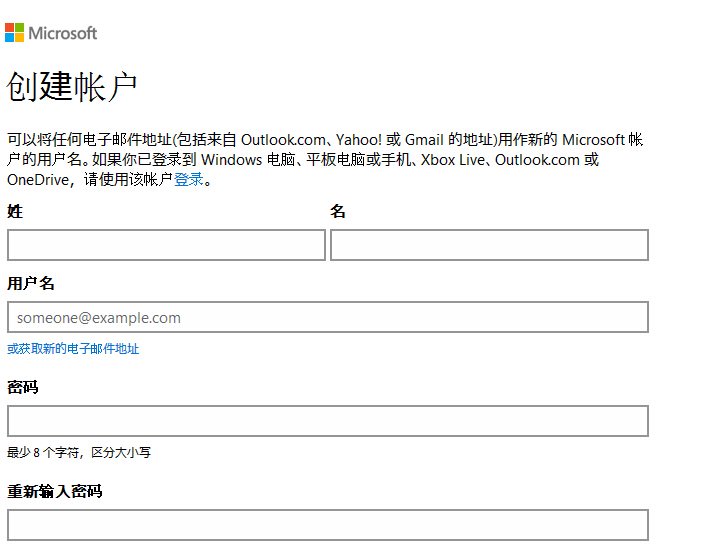The image size is (724, 551).
Task: Click the 登录 sign-in link
Action: (188, 179)
